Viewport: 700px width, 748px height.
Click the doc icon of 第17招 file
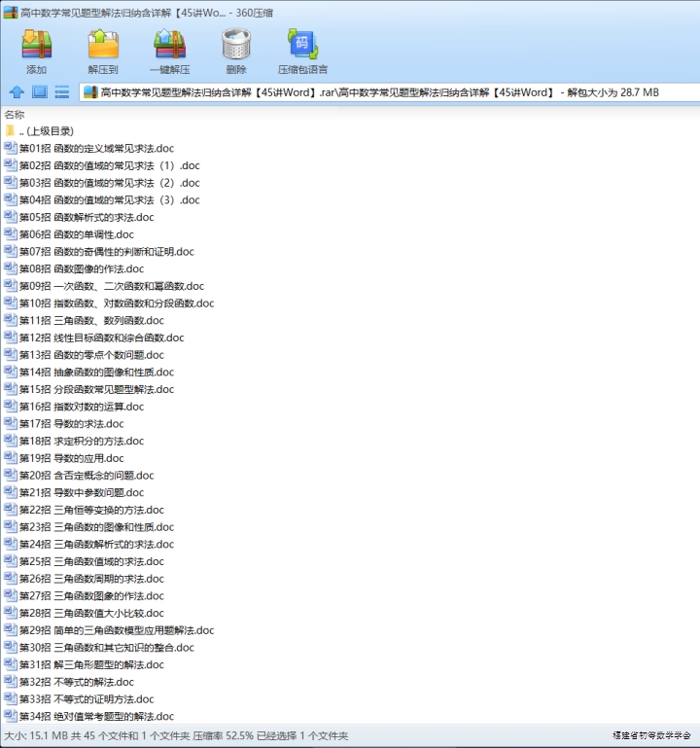pyautogui.click(x=11, y=423)
